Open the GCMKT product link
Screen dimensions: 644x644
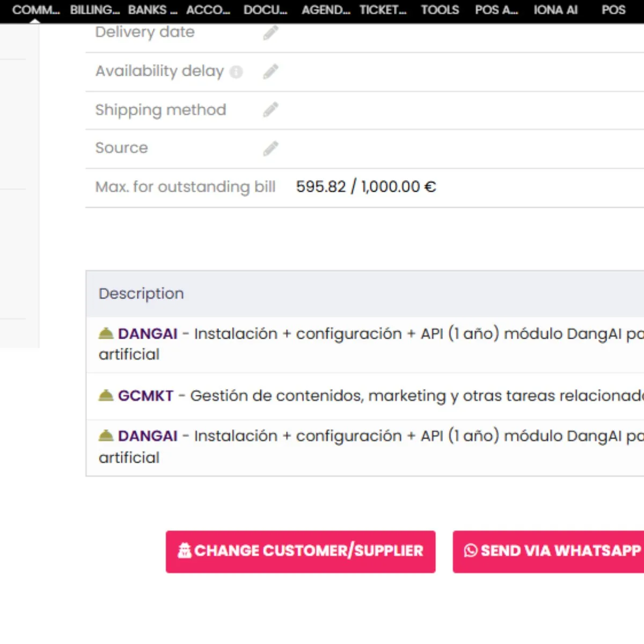coord(145,396)
